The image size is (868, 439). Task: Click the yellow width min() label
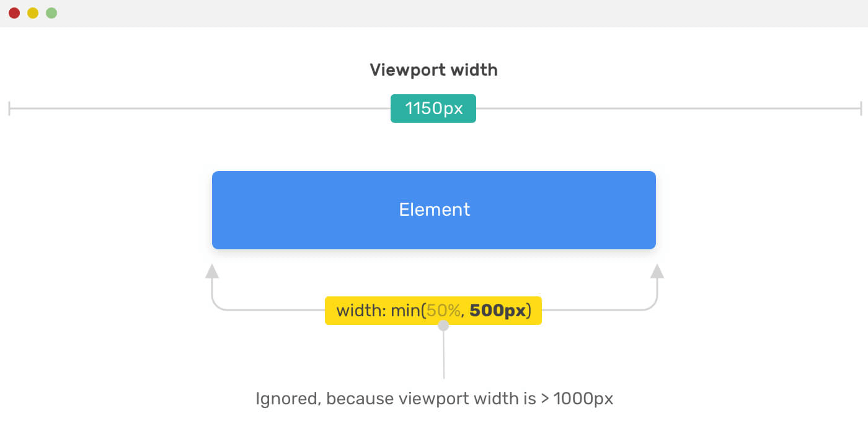coord(433,311)
